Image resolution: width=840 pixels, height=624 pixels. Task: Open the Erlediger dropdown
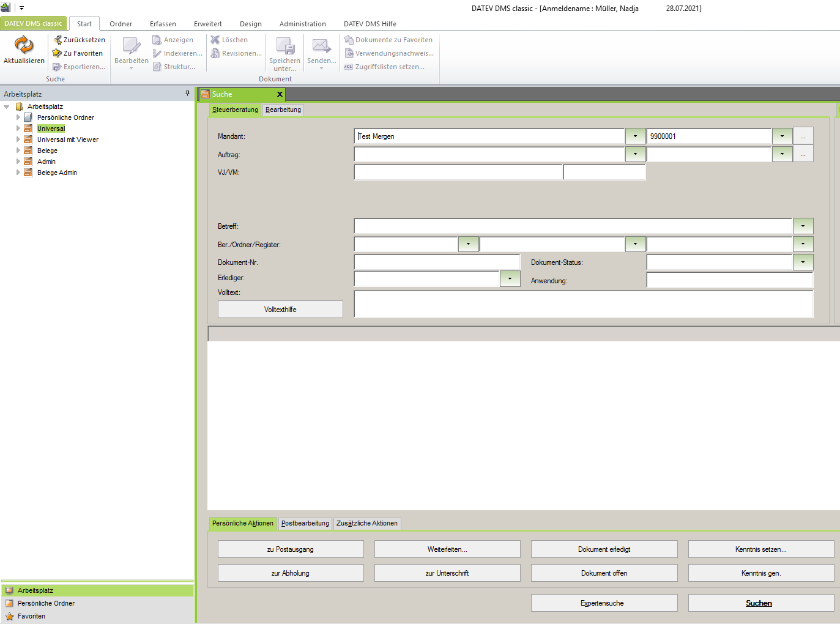click(510, 278)
